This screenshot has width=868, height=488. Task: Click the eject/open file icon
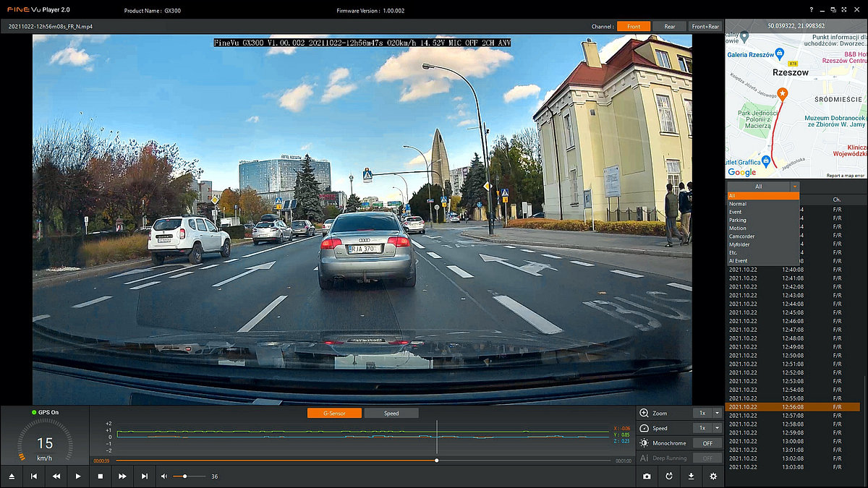click(12, 476)
